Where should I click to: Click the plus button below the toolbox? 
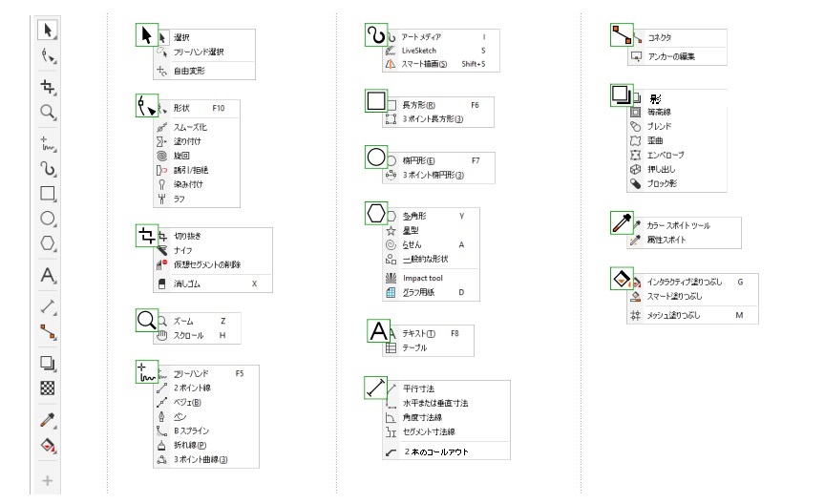(x=48, y=479)
